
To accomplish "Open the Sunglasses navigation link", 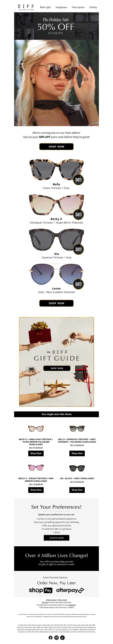I will click(x=61, y=7).
